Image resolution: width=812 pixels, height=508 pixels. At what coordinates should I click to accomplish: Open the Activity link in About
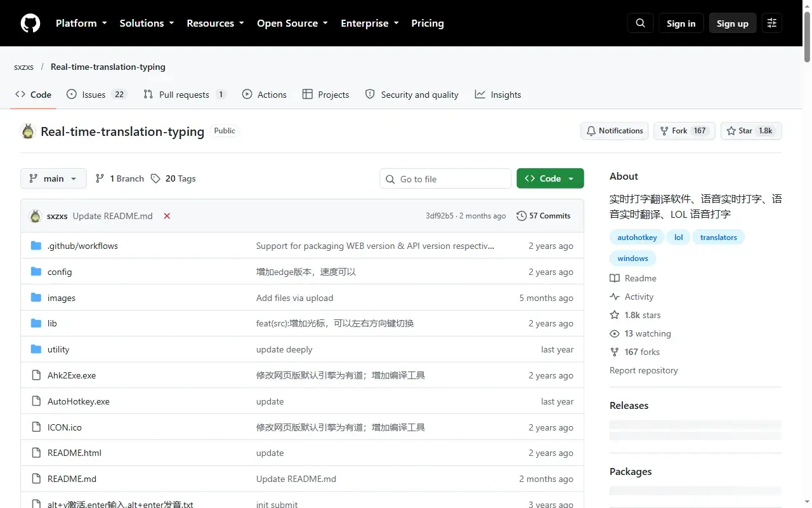coord(631,297)
